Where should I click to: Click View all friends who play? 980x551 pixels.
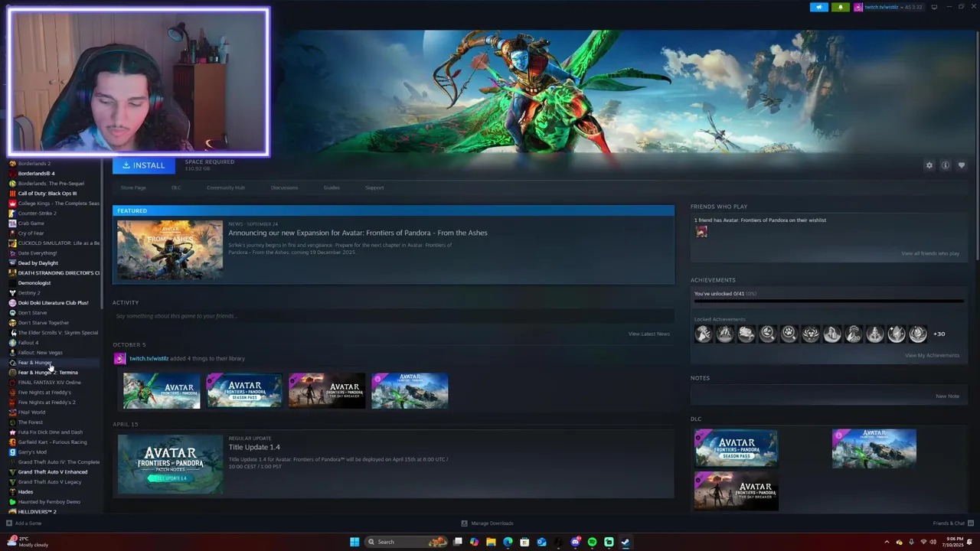click(930, 253)
